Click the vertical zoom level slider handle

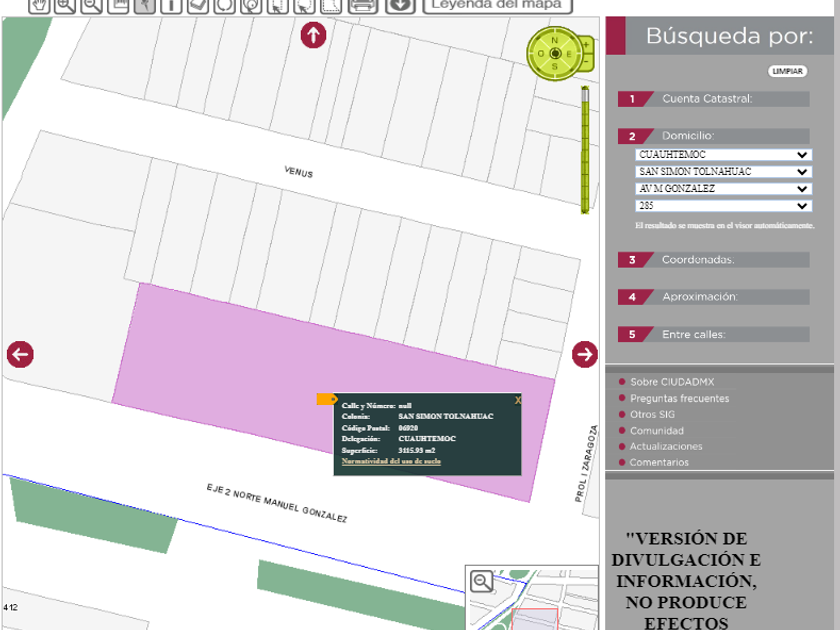[x=584, y=95]
